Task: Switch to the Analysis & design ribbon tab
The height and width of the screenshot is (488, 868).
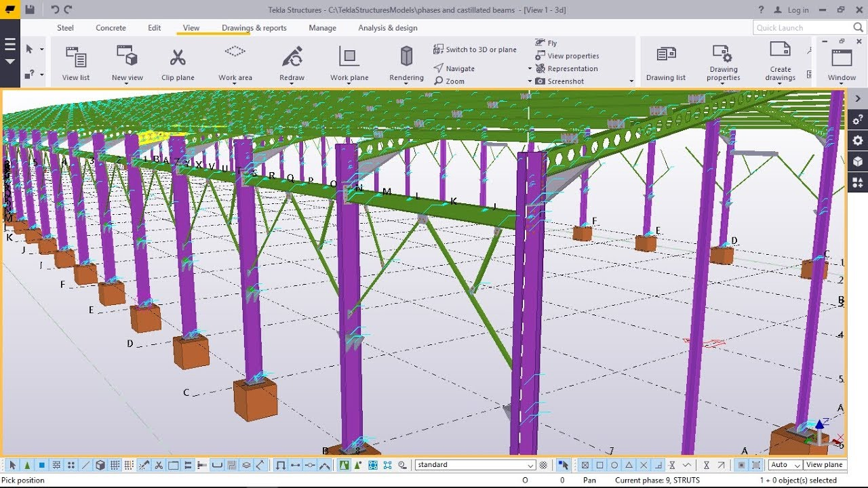Action: click(387, 28)
